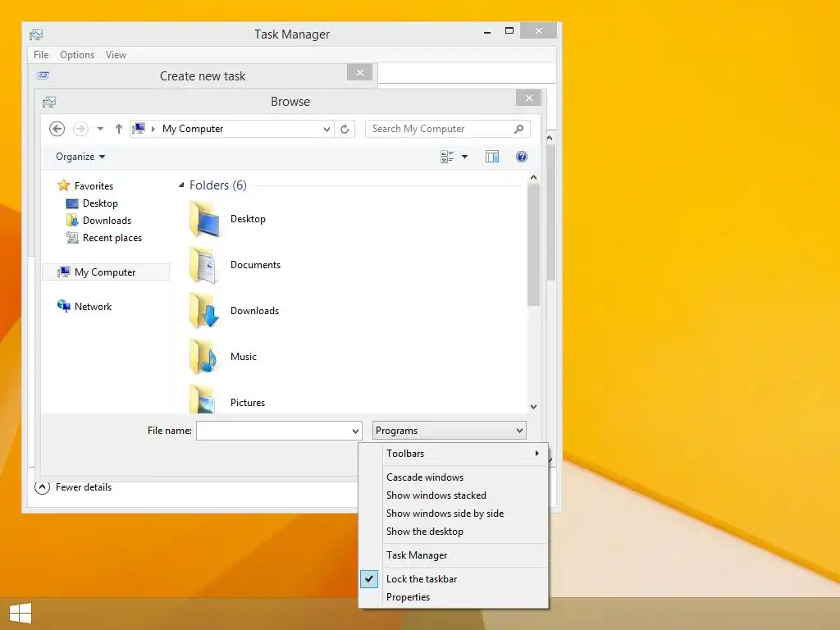Open Task Manager File menu
Image resolution: width=840 pixels, height=630 pixels.
(41, 55)
